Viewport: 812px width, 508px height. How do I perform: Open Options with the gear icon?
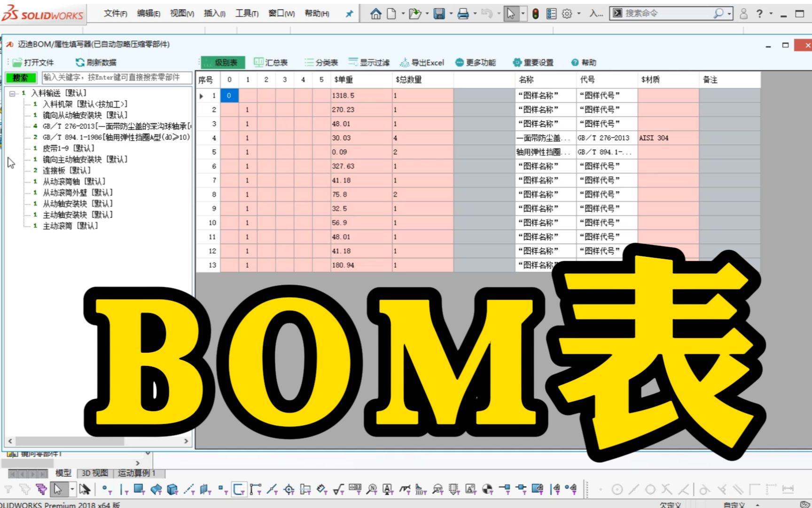(x=567, y=14)
